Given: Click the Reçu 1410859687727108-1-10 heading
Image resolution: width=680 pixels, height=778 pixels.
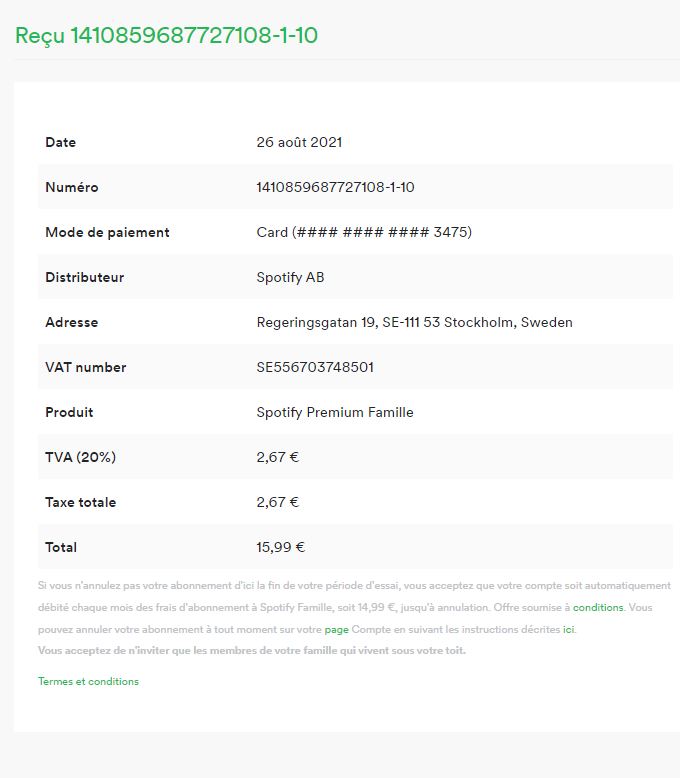Looking at the screenshot, I should [166, 35].
